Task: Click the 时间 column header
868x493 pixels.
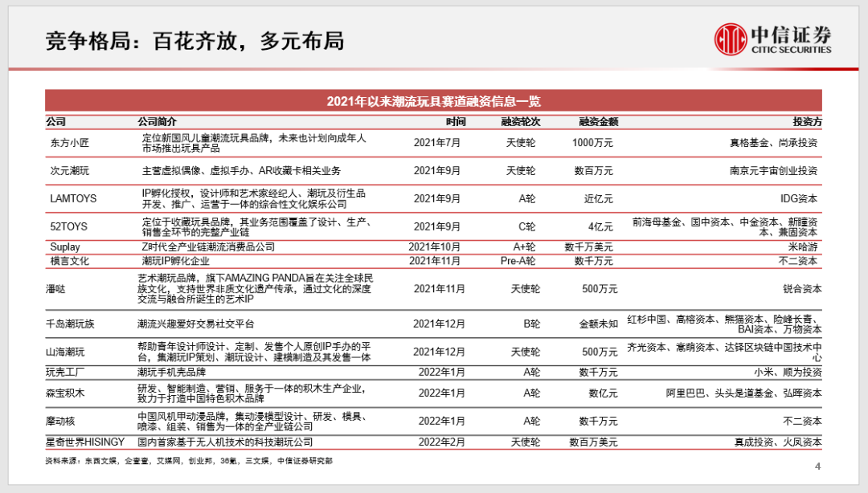Action: (456, 122)
